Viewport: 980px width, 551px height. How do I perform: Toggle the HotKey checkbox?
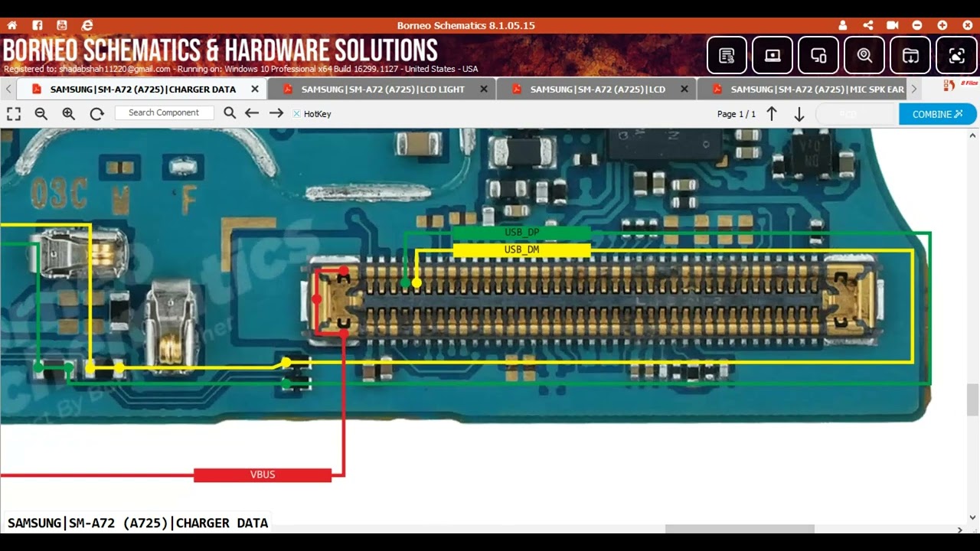click(297, 114)
